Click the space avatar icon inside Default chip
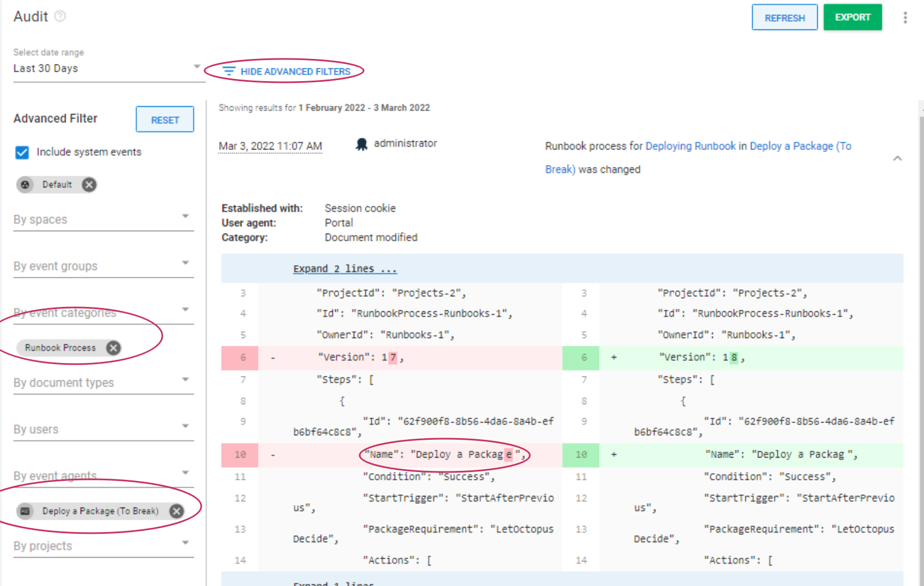 pos(26,185)
